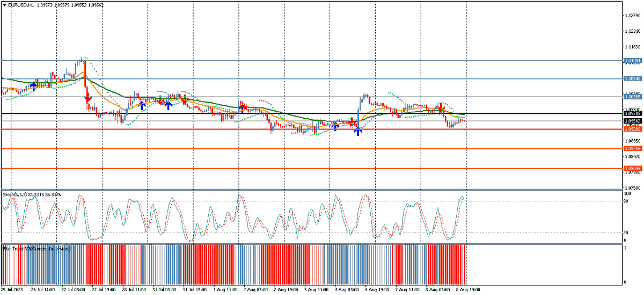Image resolution: width=644 pixels, height=295 pixels.
Task: Click the blue buy arrow below the 4 Aug price spike
Action: [x=357, y=131]
